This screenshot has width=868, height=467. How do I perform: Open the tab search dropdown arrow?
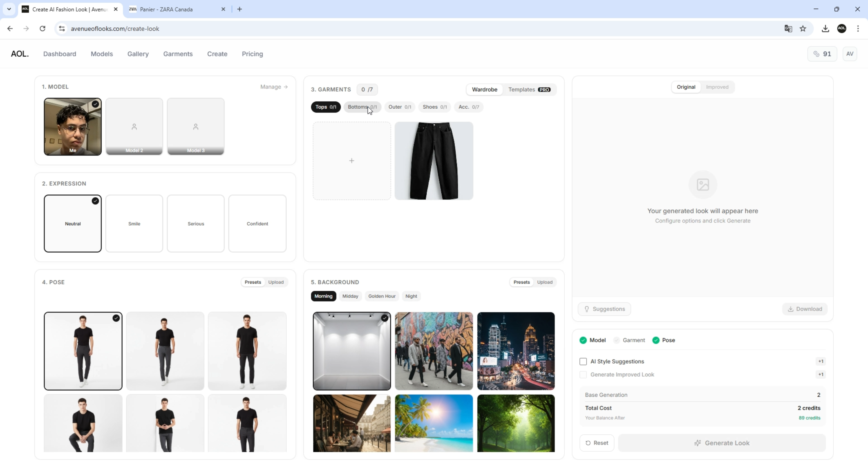pyautogui.click(x=9, y=9)
